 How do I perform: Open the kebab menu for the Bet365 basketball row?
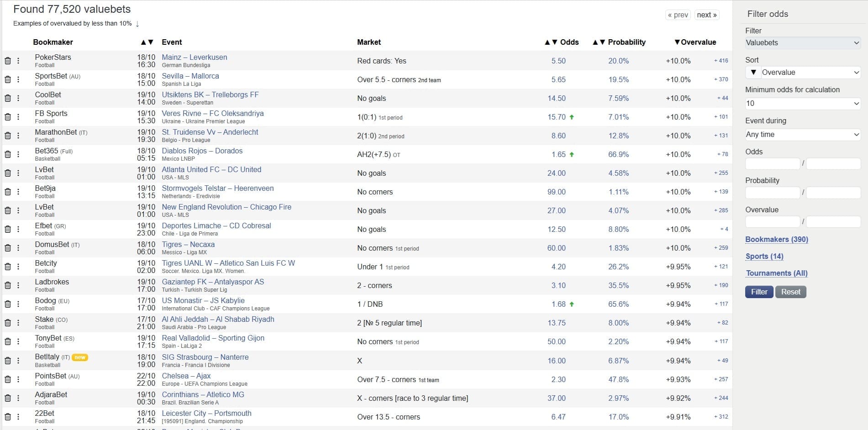click(x=18, y=154)
